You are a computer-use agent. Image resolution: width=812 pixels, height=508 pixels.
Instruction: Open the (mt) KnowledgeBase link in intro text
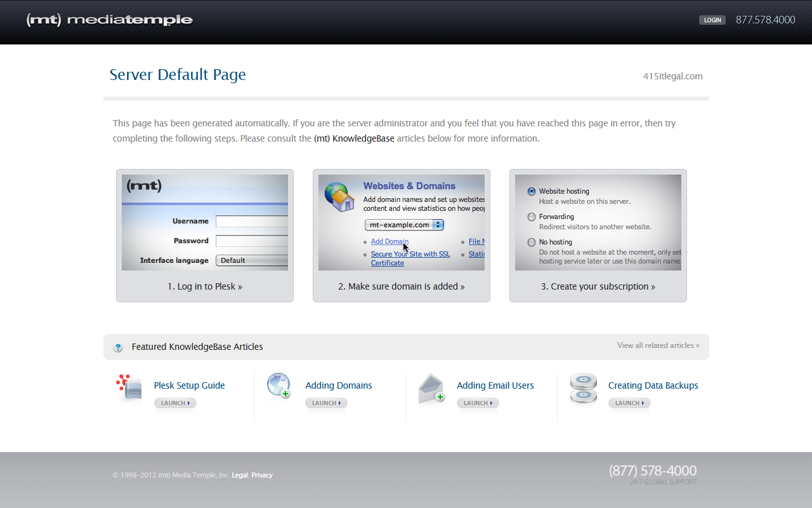[354, 138]
